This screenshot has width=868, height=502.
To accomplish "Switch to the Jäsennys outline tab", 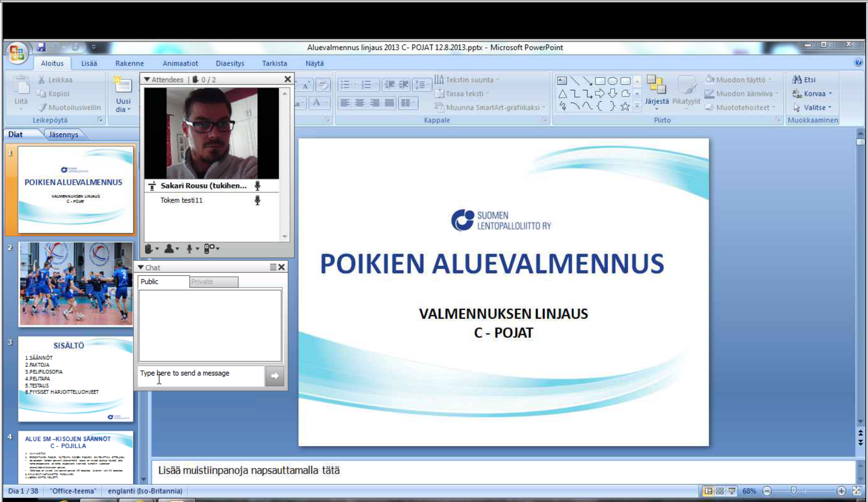I will [64, 134].
